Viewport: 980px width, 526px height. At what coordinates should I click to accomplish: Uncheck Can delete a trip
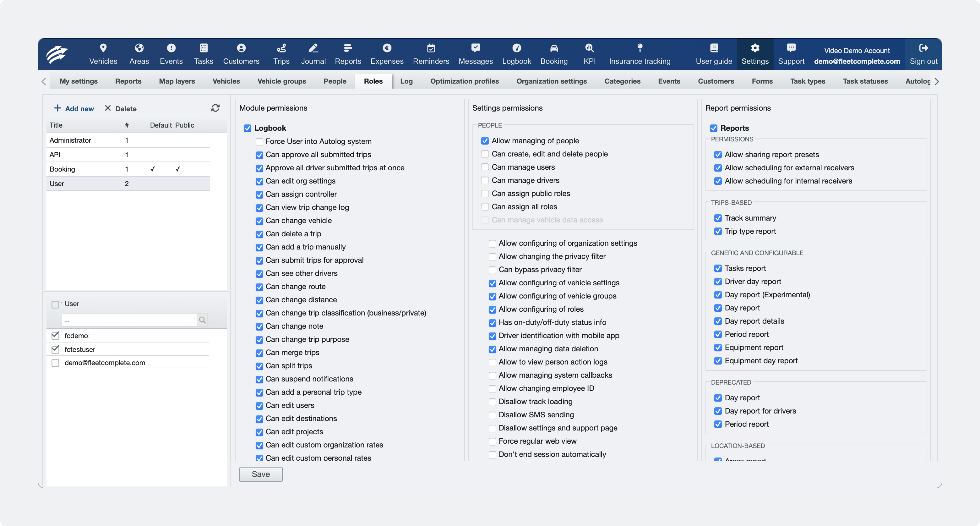click(x=259, y=234)
